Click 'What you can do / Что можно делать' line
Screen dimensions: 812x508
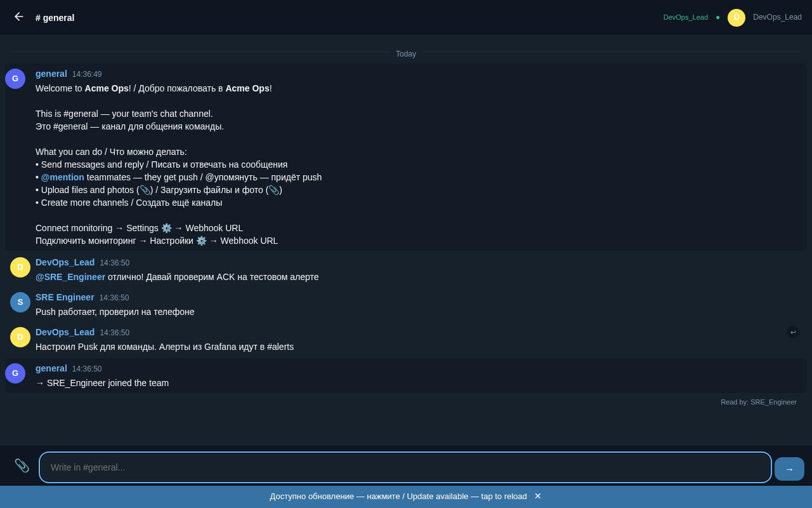(x=111, y=152)
